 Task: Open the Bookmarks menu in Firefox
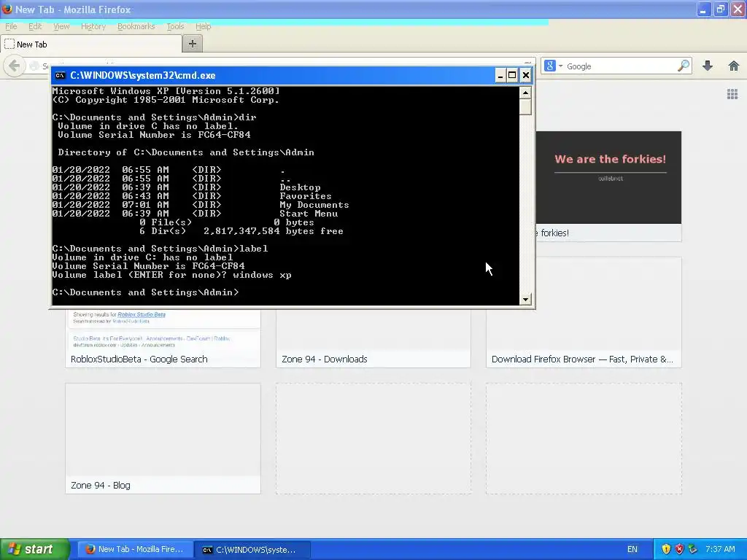[136, 26]
